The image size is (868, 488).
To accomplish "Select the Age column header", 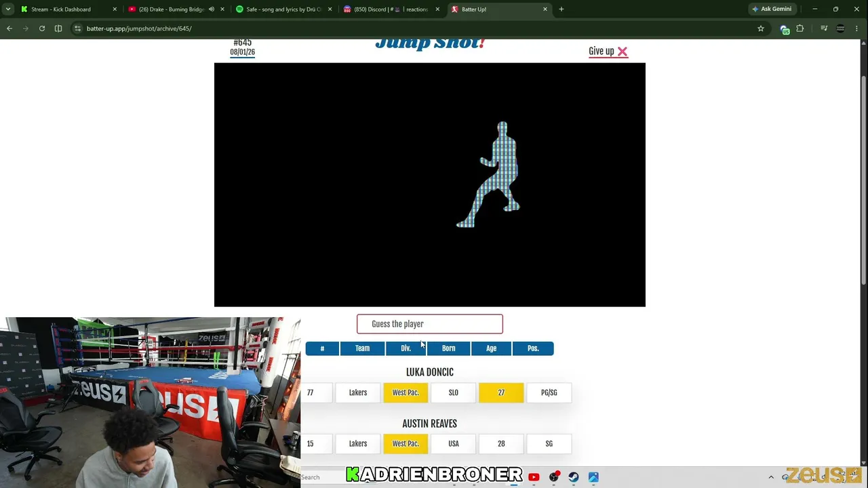I will [x=491, y=348].
